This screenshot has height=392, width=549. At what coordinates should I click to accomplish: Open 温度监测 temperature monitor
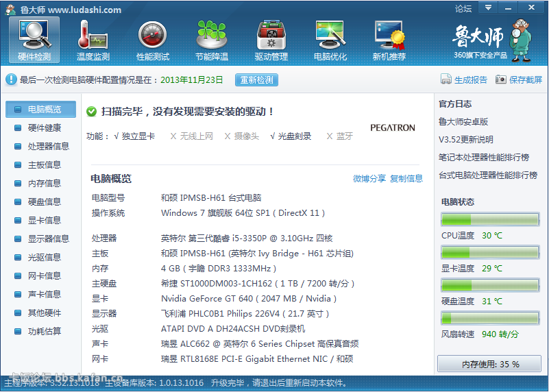pyautogui.click(x=93, y=40)
